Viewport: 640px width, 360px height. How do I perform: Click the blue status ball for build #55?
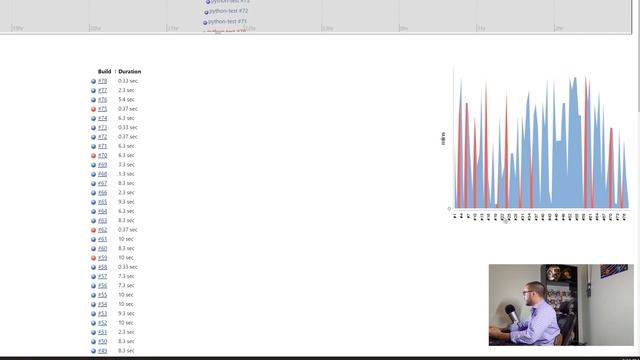tap(93, 296)
